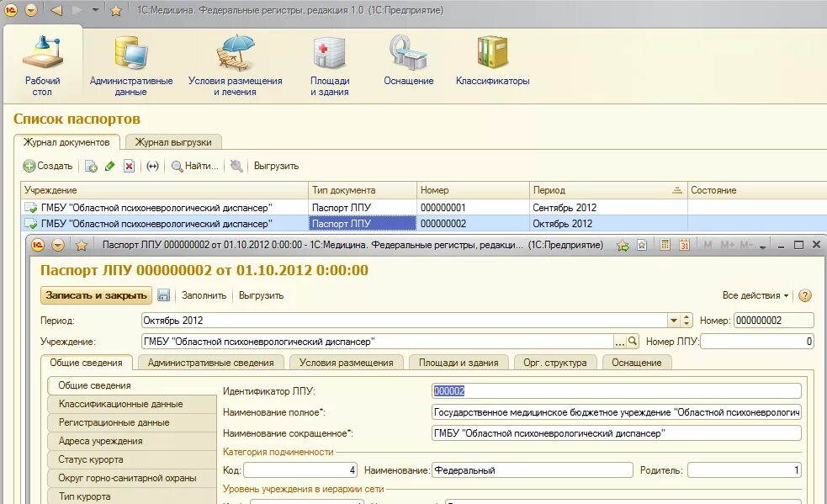Click the Создать button in list toolbar
The height and width of the screenshot is (504, 827).
tap(48, 166)
